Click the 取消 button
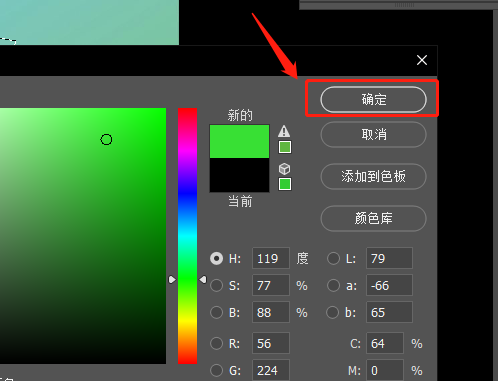Image resolution: width=498 pixels, height=381 pixels. (373, 134)
